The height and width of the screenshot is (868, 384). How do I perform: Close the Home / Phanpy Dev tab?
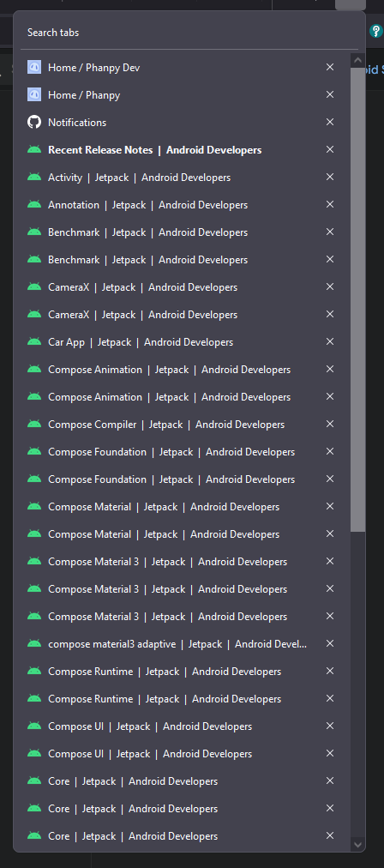click(x=330, y=67)
